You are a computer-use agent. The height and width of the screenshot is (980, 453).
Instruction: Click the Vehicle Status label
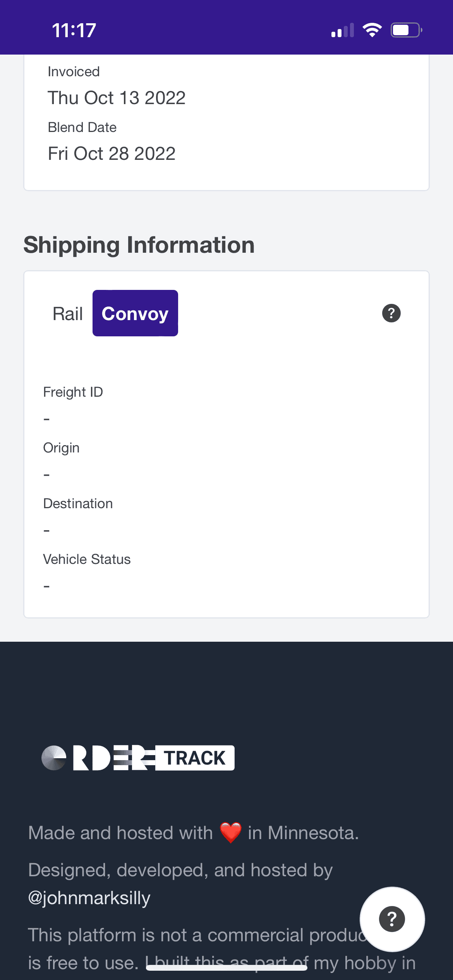click(87, 559)
